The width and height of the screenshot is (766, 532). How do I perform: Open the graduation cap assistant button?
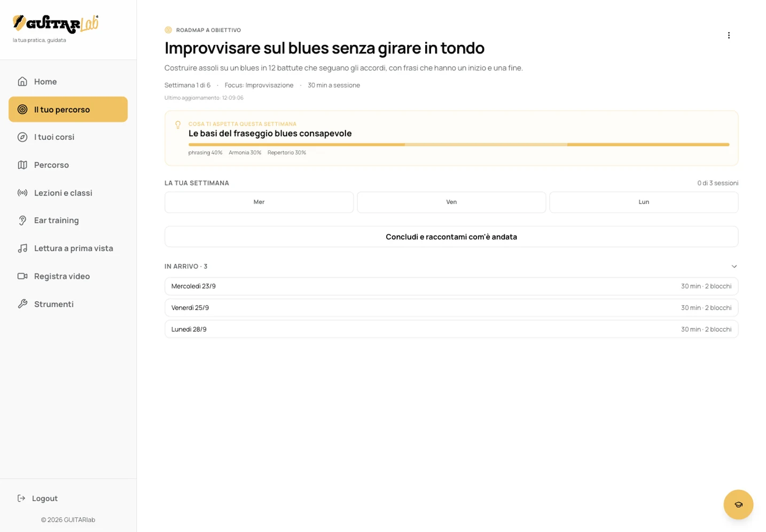point(738,505)
